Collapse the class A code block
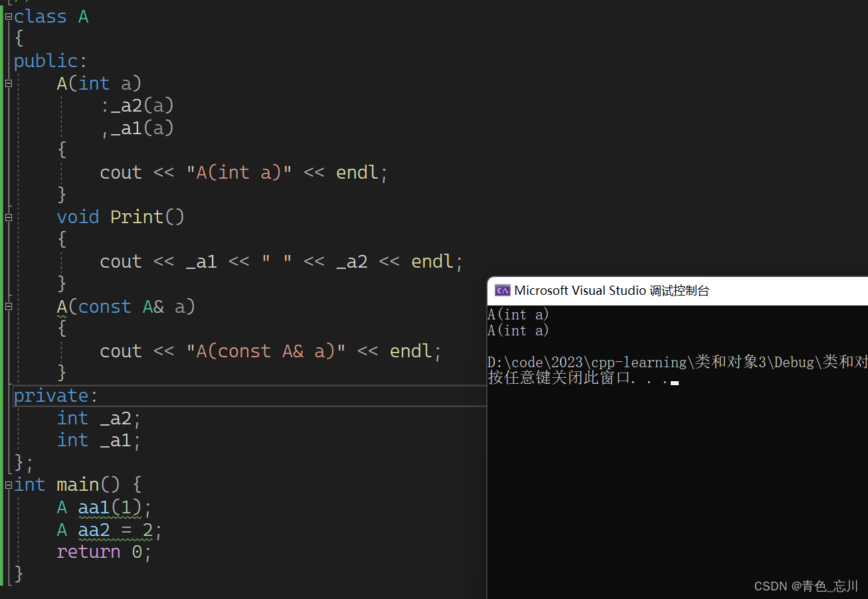The width and height of the screenshot is (868, 599). click(9, 17)
